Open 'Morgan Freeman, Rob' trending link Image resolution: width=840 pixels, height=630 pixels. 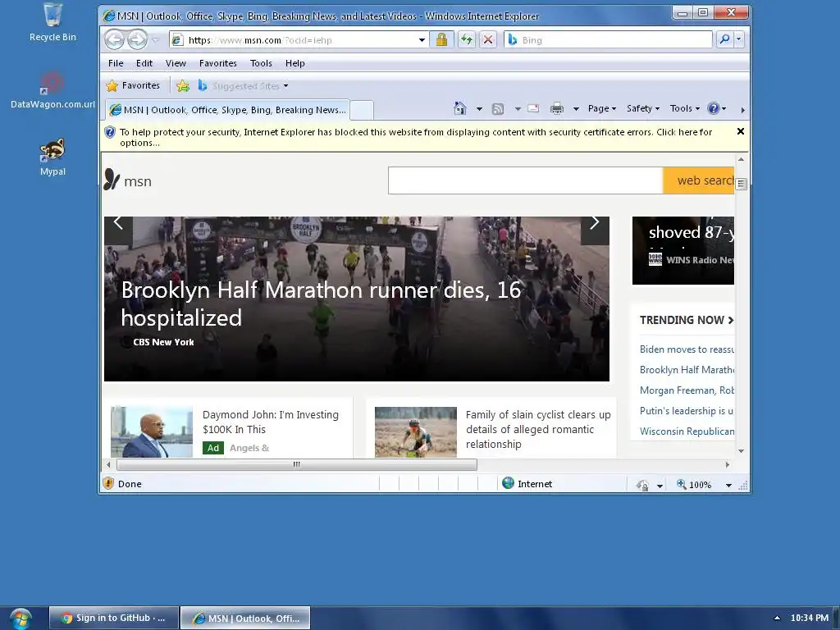[x=687, y=390]
